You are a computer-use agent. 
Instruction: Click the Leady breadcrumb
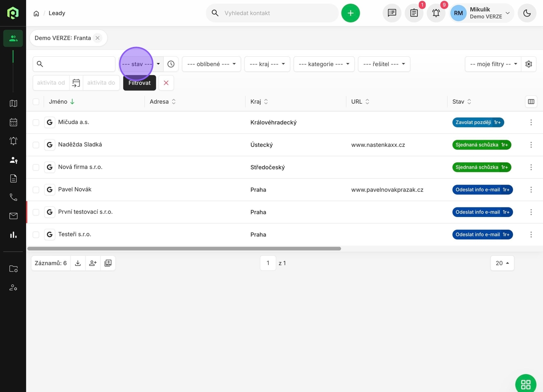[57, 13]
